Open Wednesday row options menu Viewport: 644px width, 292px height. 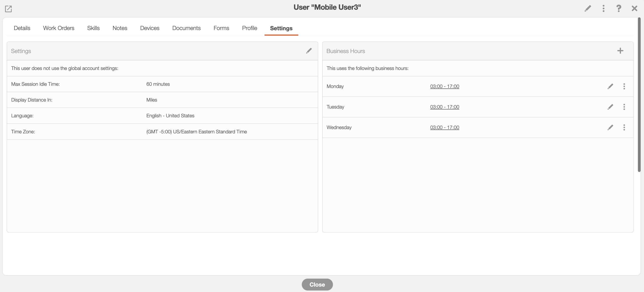click(624, 127)
